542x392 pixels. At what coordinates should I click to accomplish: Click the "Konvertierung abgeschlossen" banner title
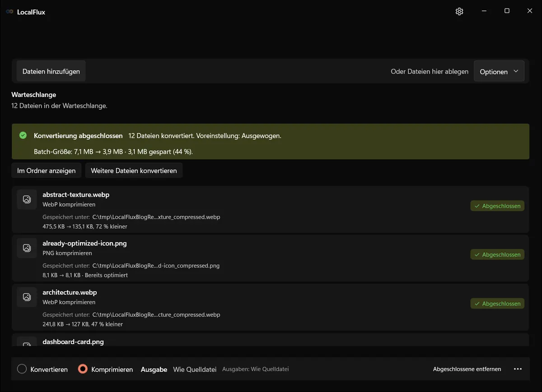(78, 135)
